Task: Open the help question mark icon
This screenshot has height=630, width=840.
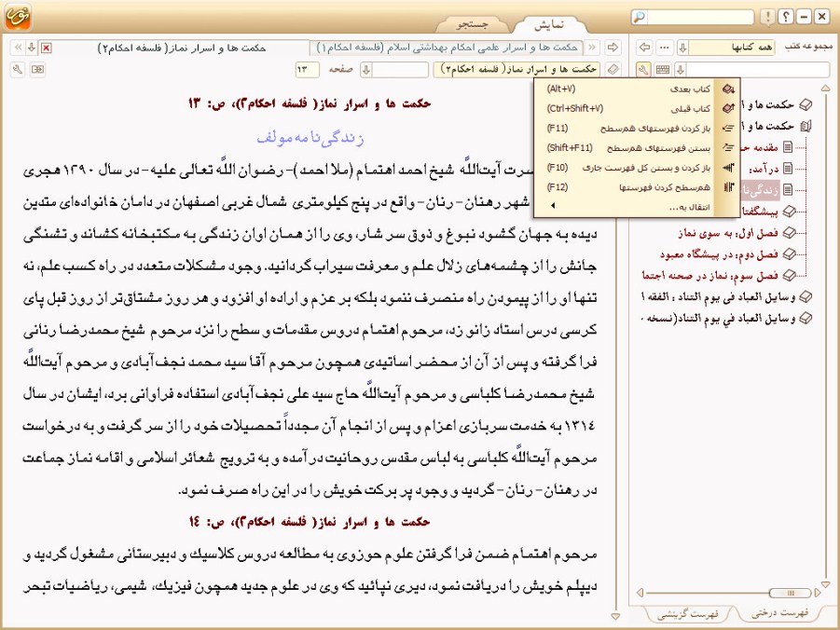Action: pos(786,17)
